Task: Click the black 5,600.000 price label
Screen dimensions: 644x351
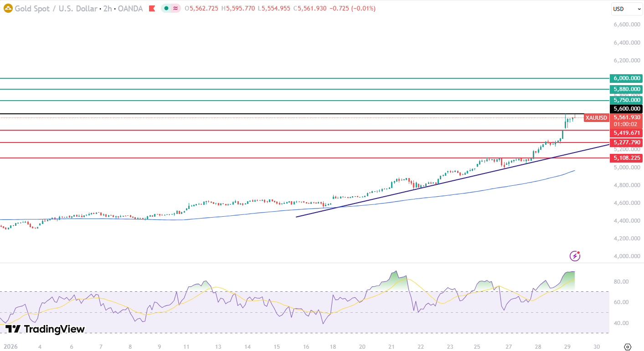Action: click(625, 109)
